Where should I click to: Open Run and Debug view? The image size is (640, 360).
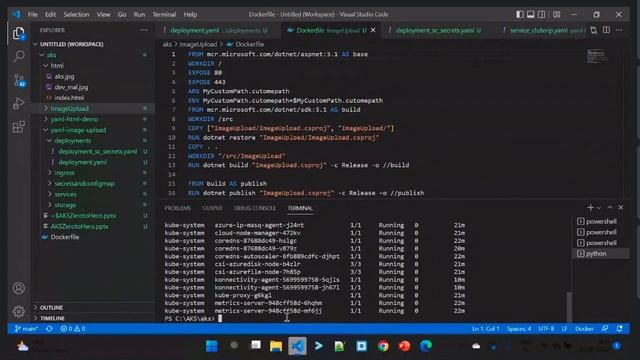pos(18,103)
